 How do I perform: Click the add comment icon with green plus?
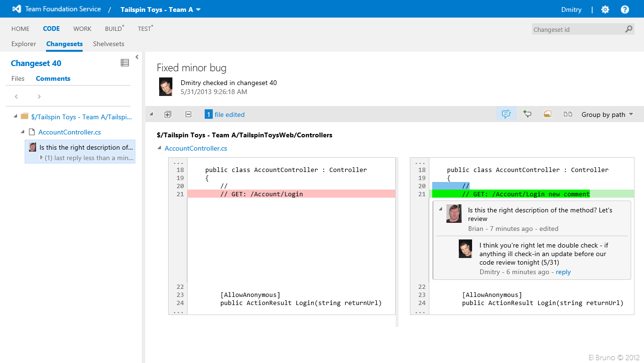[527, 114]
